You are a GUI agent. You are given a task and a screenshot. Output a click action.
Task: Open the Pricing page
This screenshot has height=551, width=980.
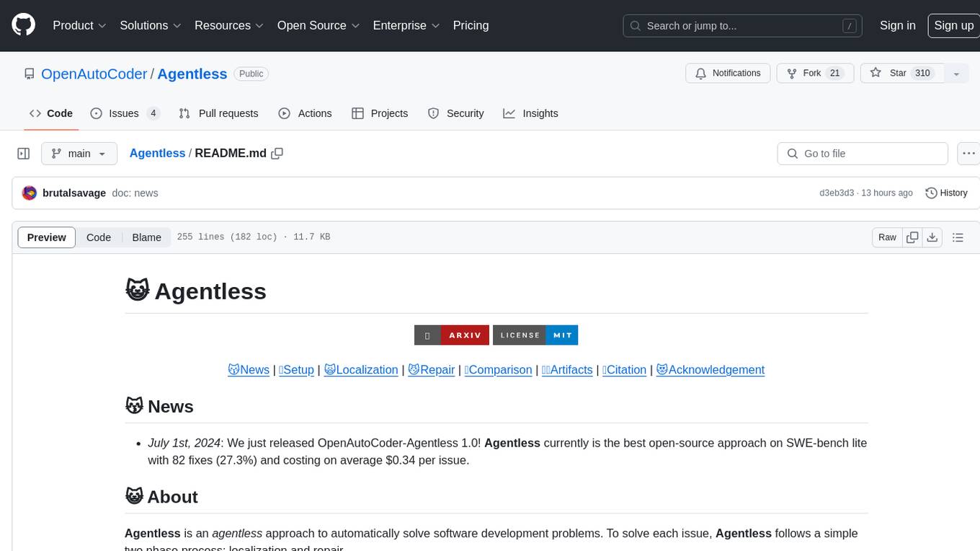tap(471, 25)
